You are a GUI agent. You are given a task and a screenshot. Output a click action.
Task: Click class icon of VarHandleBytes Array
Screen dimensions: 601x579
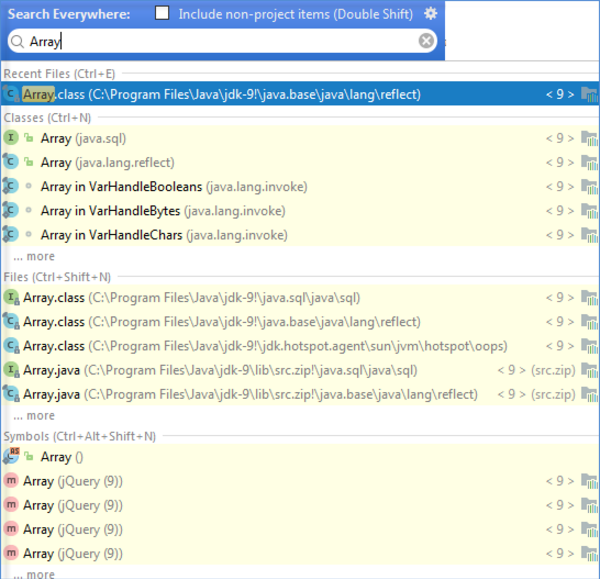point(10,210)
